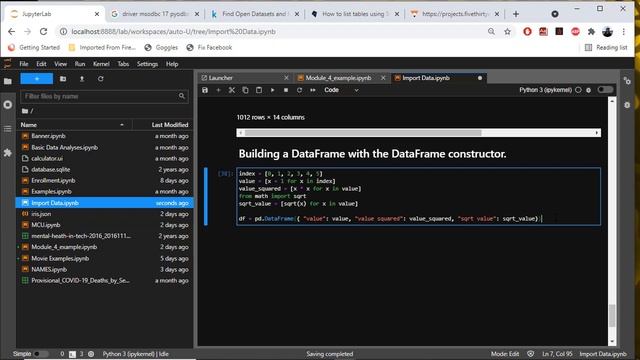Open the file browser sidebar tab
Image resolution: width=640 pixels, height=360 pixels.
point(7,81)
